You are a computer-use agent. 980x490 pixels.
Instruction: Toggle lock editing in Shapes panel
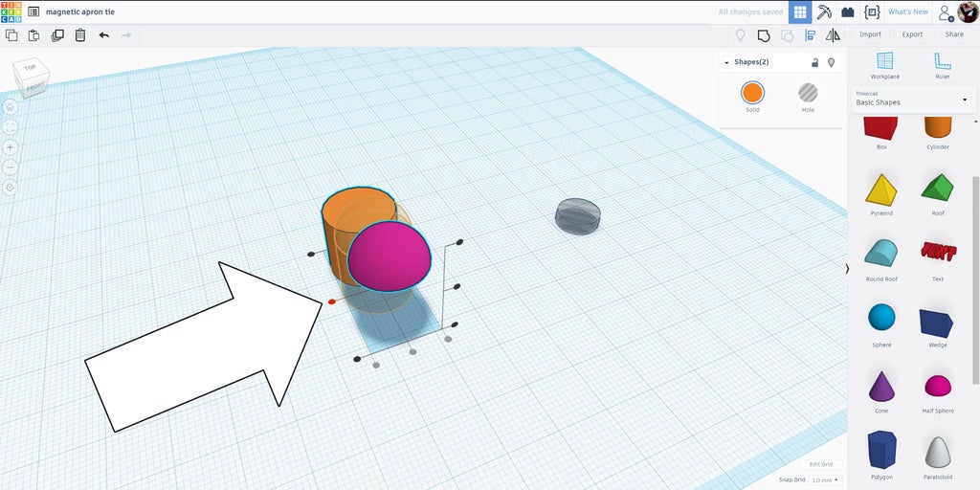(x=815, y=62)
